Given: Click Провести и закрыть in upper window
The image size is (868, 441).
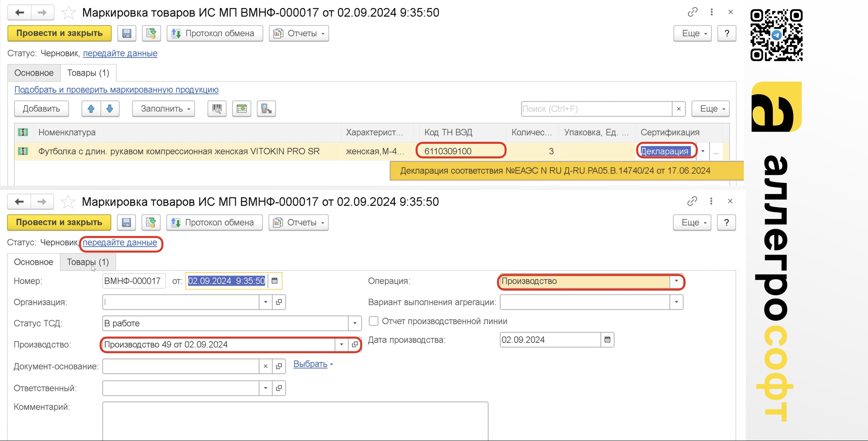Looking at the screenshot, I should coord(59,33).
